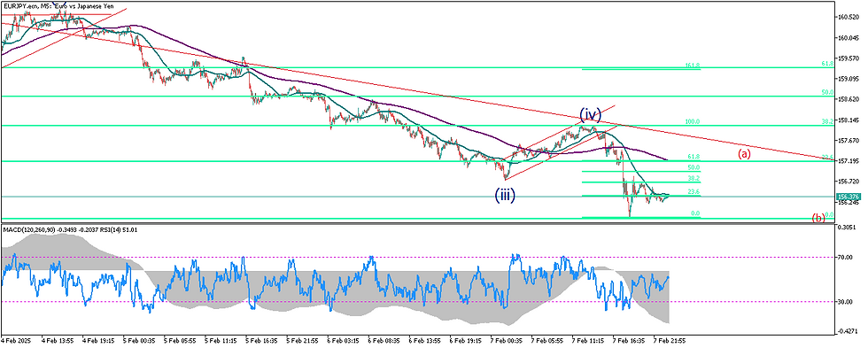This screenshot has width=868, height=348.
Task: Click the 161.8 Fibonacci extension label
Action: click(693, 66)
